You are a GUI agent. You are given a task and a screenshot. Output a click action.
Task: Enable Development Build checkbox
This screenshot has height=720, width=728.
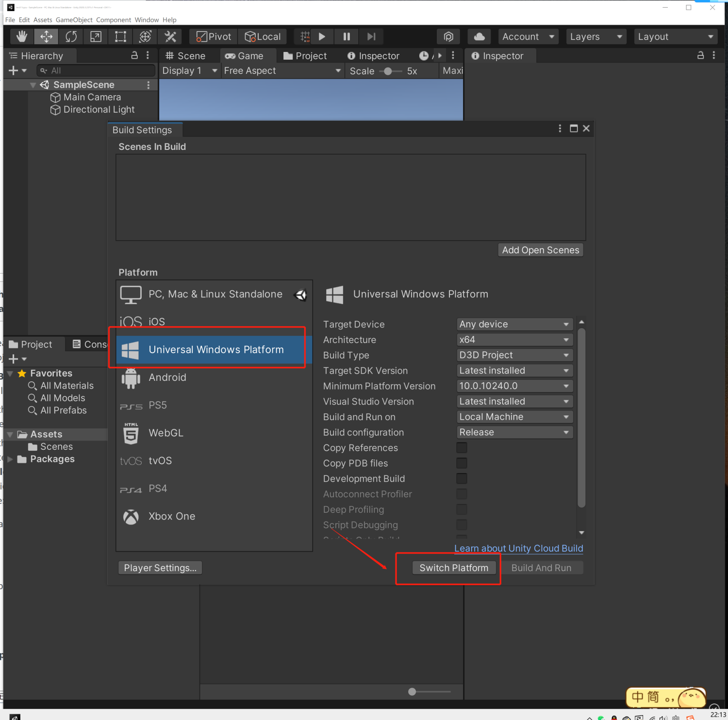click(x=462, y=479)
